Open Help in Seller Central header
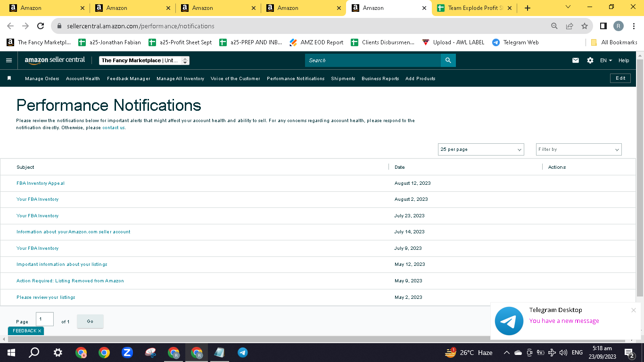 click(624, 60)
